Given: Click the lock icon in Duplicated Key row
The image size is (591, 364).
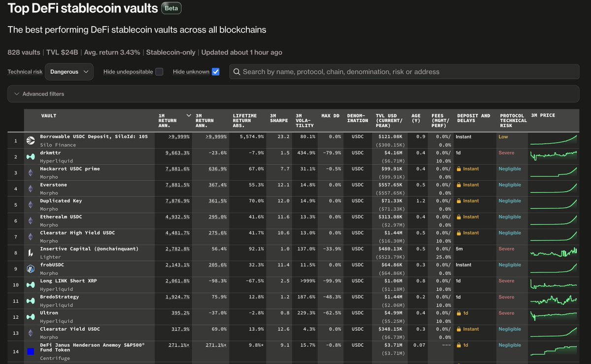Looking at the screenshot, I should [459, 200].
